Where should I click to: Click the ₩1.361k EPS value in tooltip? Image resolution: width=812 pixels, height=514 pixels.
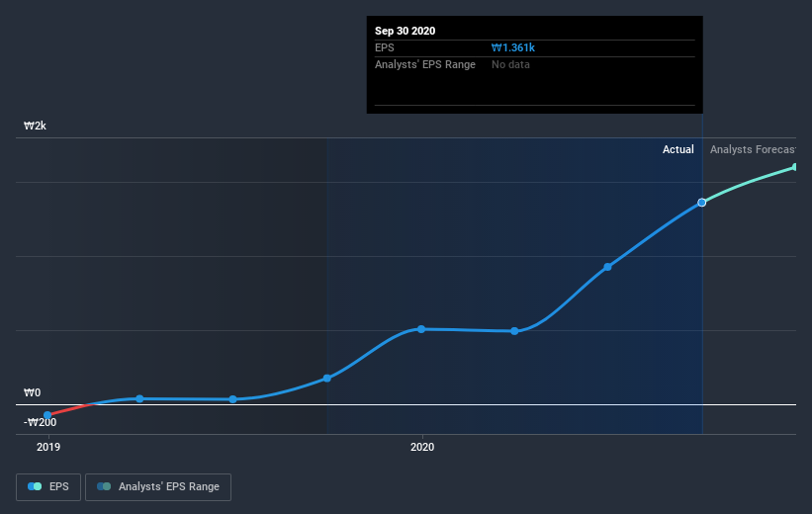512,47
